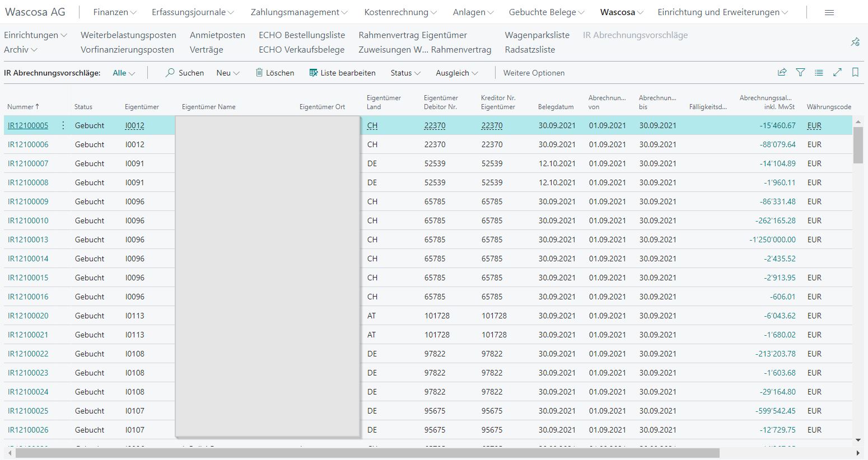The height and width of the screenshot is (460, 868).
Task: Open the Status action menu
Action: pos(405,73)
